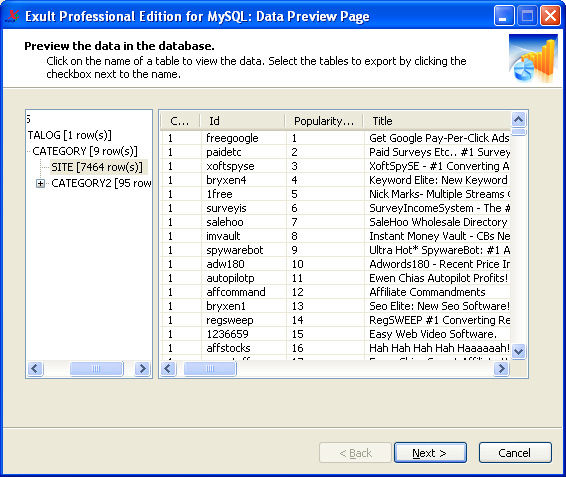Click data grid right scroll arrow
This screenshot has height=477, width=566.
(501, 369)
